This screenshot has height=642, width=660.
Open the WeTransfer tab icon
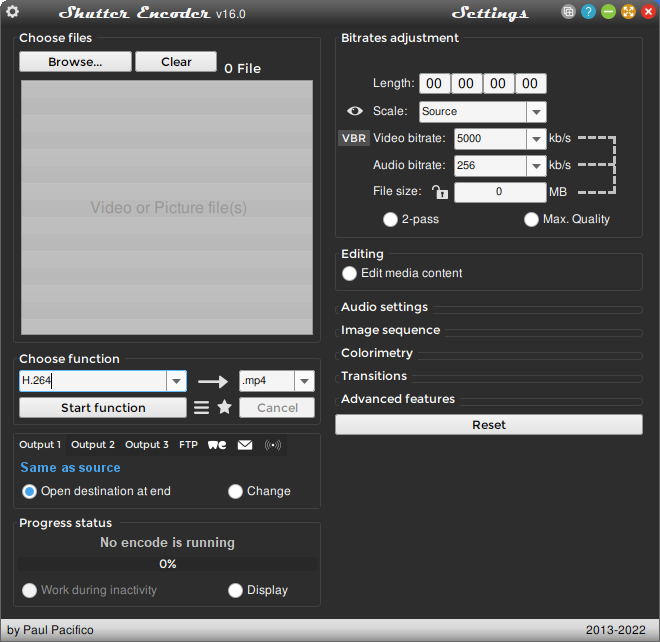(x=217, y=445)
